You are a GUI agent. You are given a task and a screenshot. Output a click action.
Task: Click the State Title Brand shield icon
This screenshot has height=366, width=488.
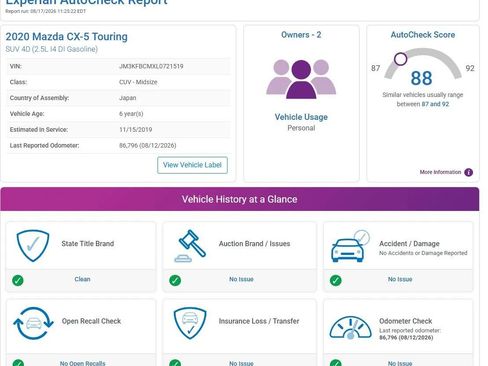click(33, 246)
